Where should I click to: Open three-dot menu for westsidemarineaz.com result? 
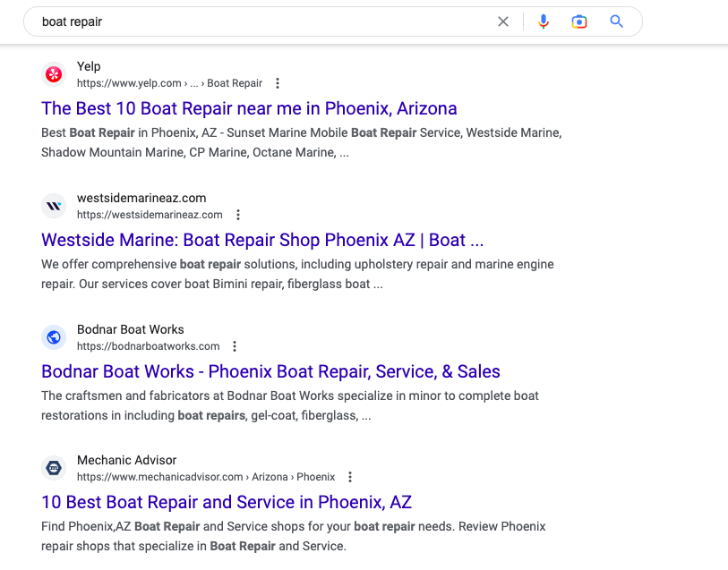coord(238,215)
